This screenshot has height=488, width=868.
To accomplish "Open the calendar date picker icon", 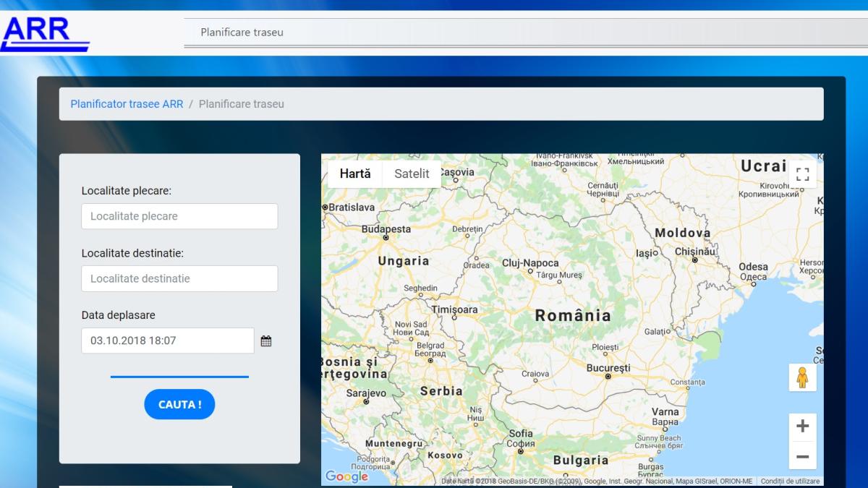I will click(x=266, y=341).
